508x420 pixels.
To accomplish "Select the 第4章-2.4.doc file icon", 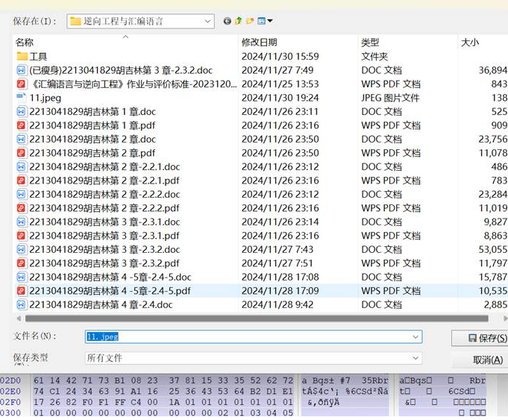I will [x=21, y=304].
